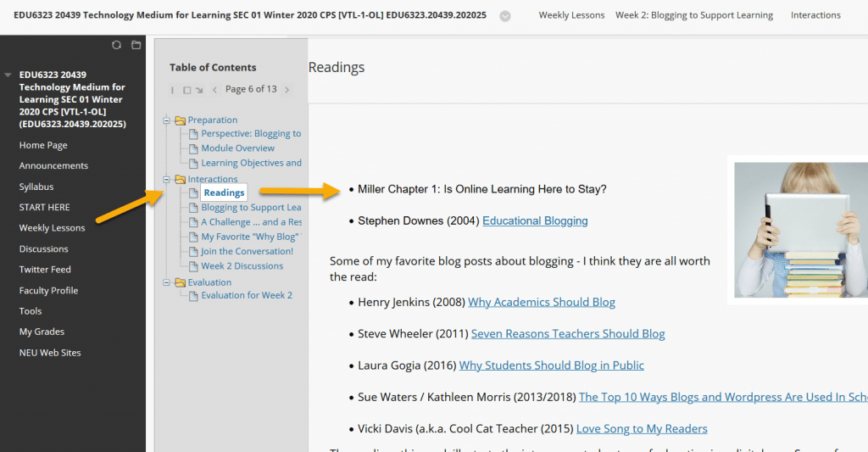The image size is (868, 452).
Task: Click page icon beside Blogging to Support Lea
Action: [193, 208]
